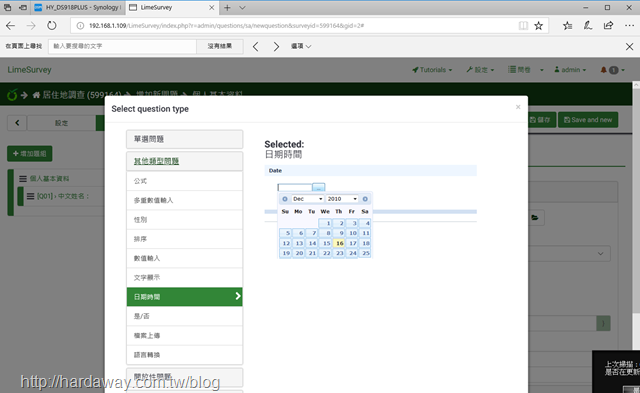Select 數值輸入 question type
Screen dimensions: 640x393
(x=184, y=258)
